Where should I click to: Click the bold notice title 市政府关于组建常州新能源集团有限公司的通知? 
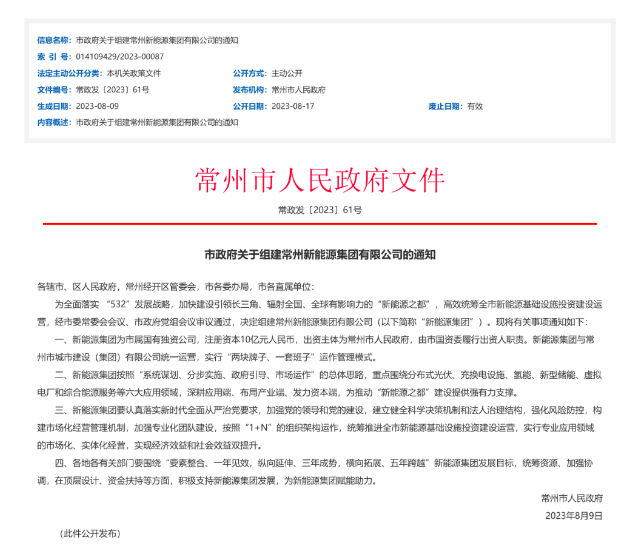(x=319, y=256)
